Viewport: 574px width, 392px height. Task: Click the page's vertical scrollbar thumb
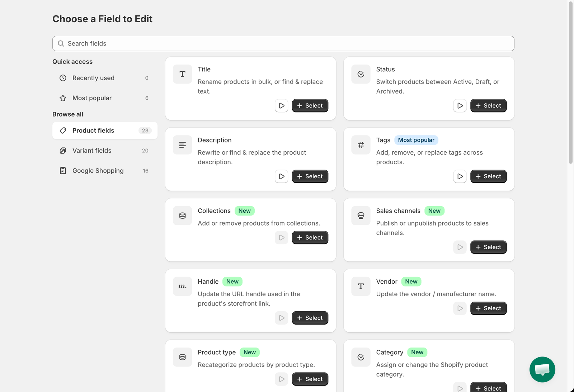coord(571,82)
